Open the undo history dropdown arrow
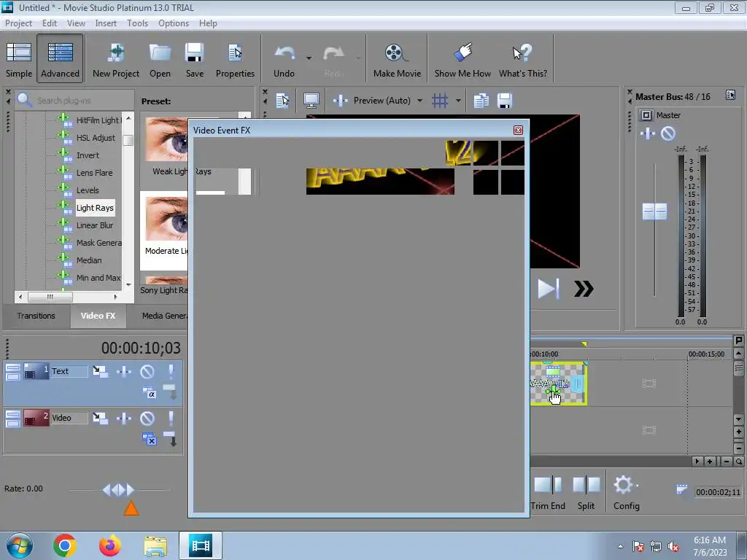This screenshot has height=560, width=747. (309, 58)
